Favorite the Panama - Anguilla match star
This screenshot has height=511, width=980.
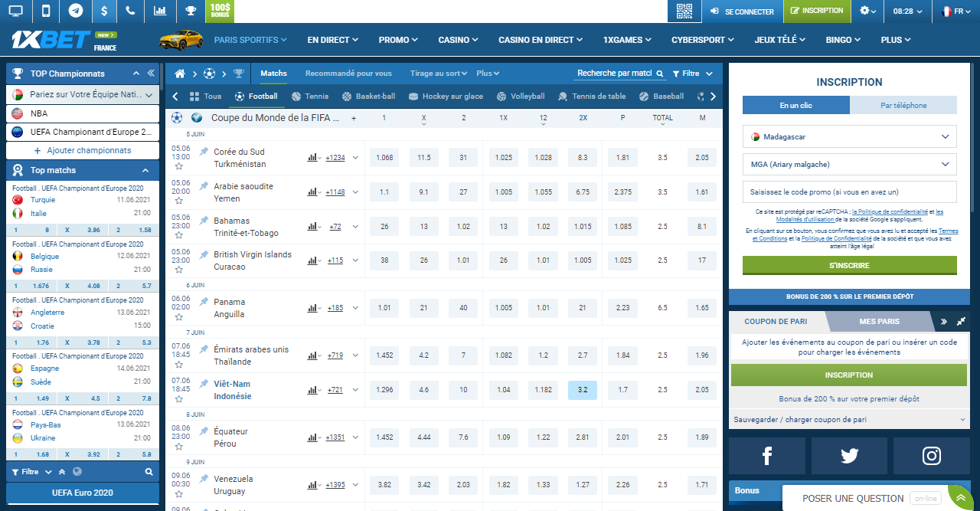click(x=178, y=316)
